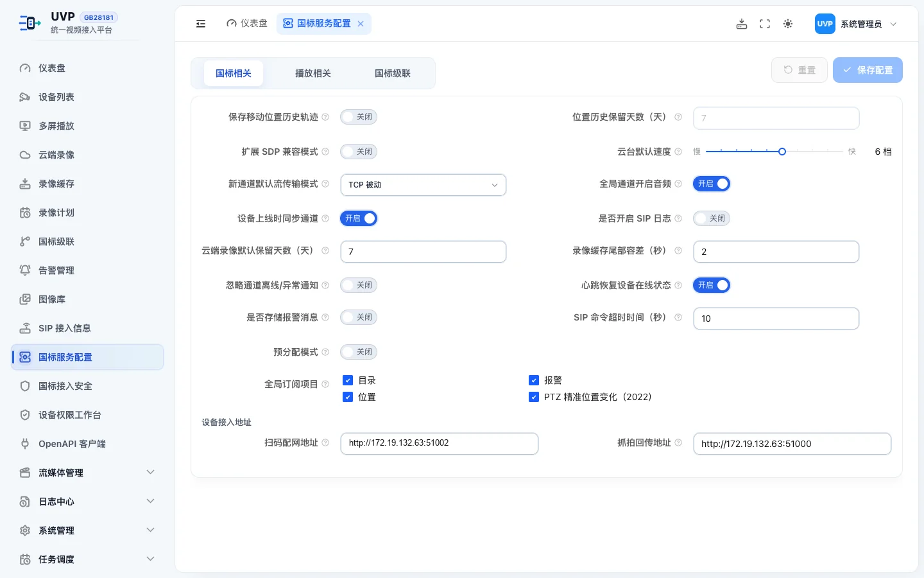924x578 pixels.
Task: Click help icon next to 抓拍回传地址
Action: [x=678, y=442]
